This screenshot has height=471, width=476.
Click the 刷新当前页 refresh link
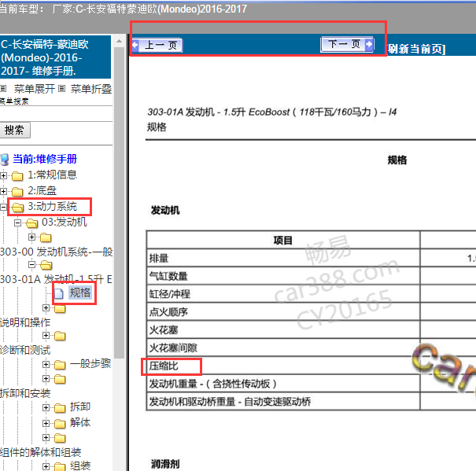[x=416, y=49]
